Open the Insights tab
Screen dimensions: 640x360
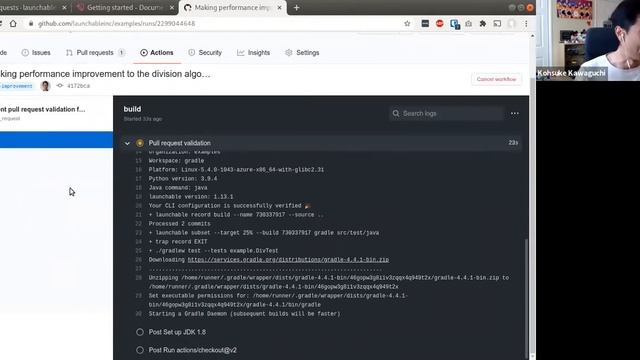[253, 53]
